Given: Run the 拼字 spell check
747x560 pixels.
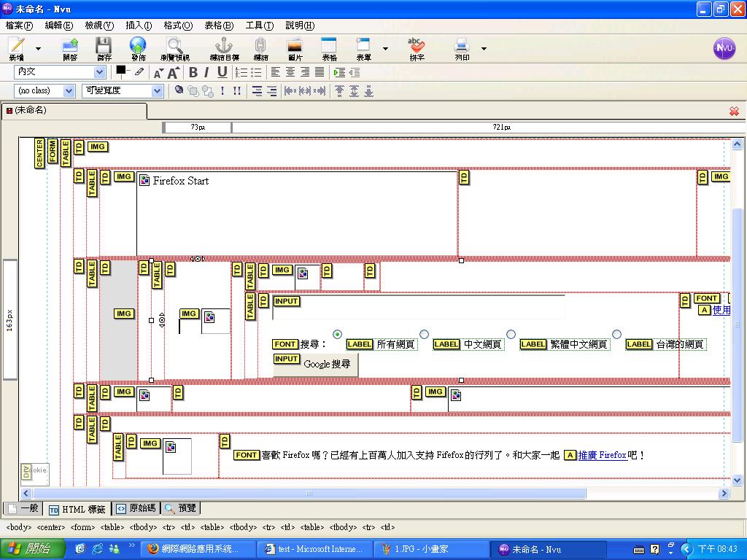Looking at the screenshot, I should point(417,49).
